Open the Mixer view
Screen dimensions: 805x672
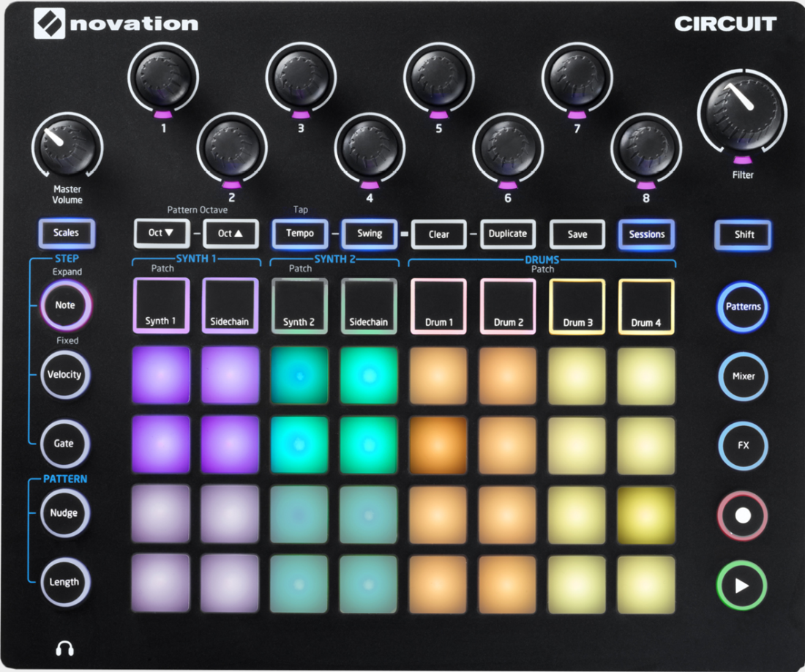click(742, 377)
